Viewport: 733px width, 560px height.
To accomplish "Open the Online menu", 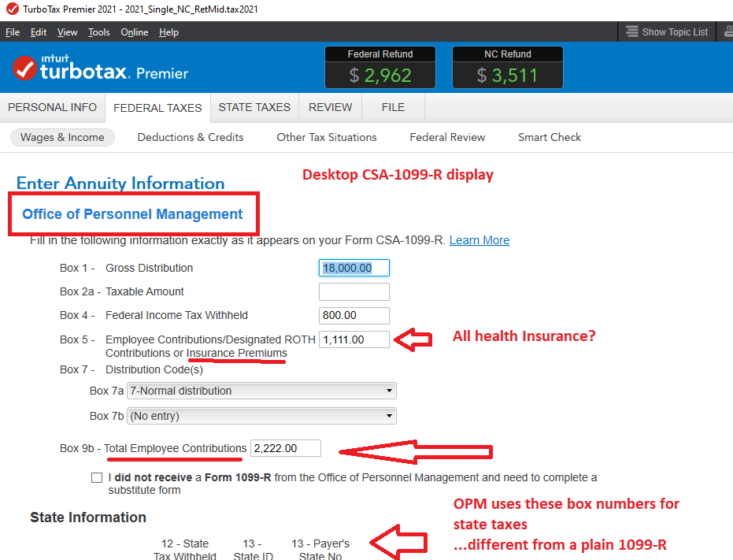I will point(135,32).
